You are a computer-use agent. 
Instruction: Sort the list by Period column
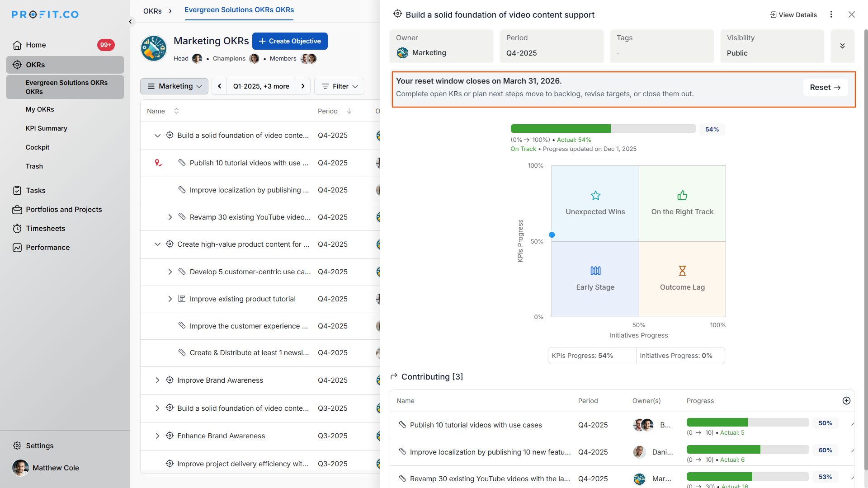pyautogui.click(x=349, y=111)
